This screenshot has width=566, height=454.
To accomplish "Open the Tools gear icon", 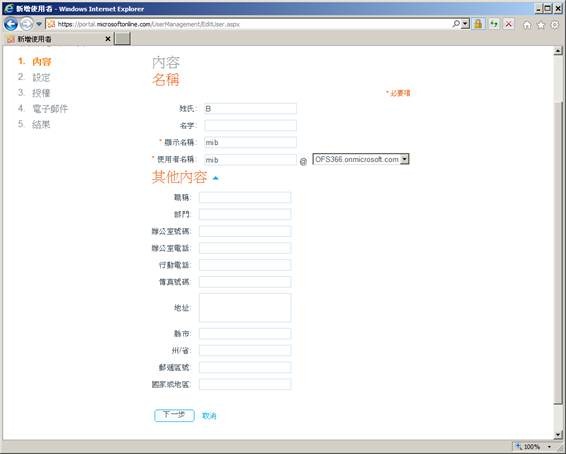I will point(555,25).
